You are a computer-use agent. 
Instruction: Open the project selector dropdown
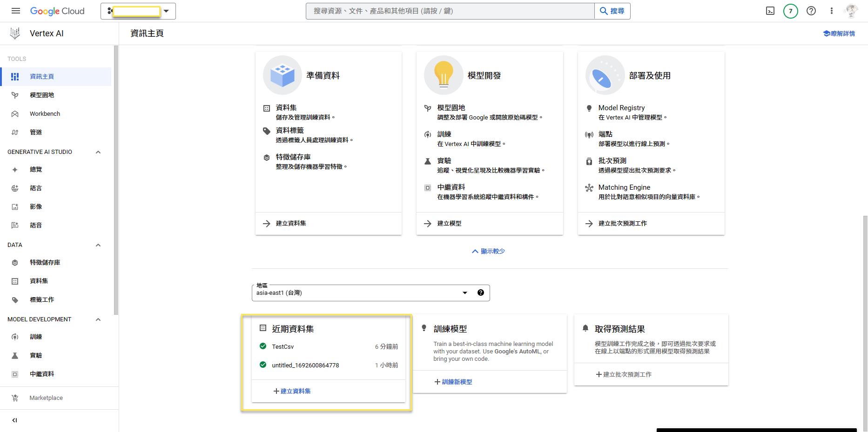138,11
